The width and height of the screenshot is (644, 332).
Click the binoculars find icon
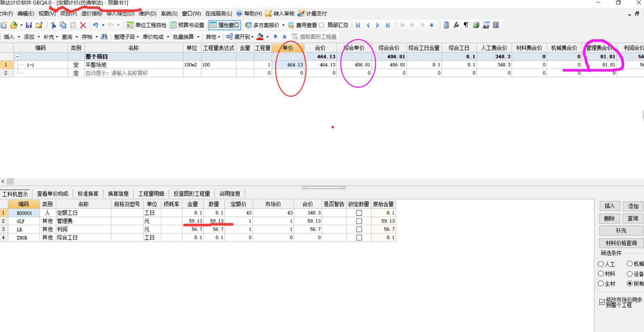[104, 37]
